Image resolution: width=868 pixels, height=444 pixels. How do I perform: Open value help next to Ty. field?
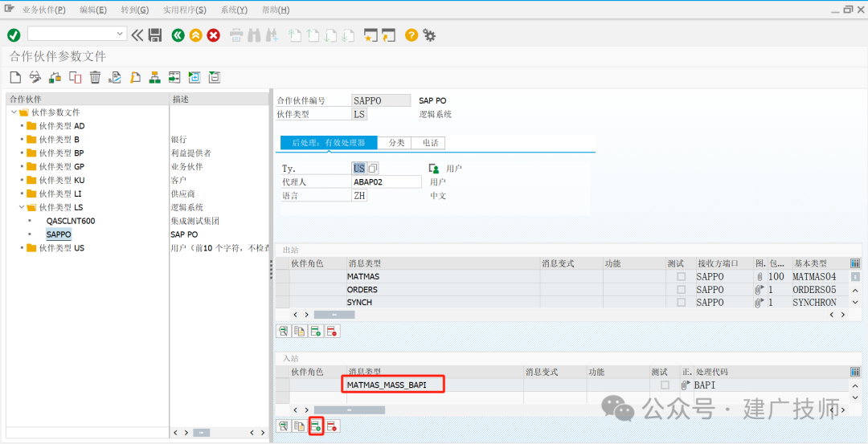(373, 168)
